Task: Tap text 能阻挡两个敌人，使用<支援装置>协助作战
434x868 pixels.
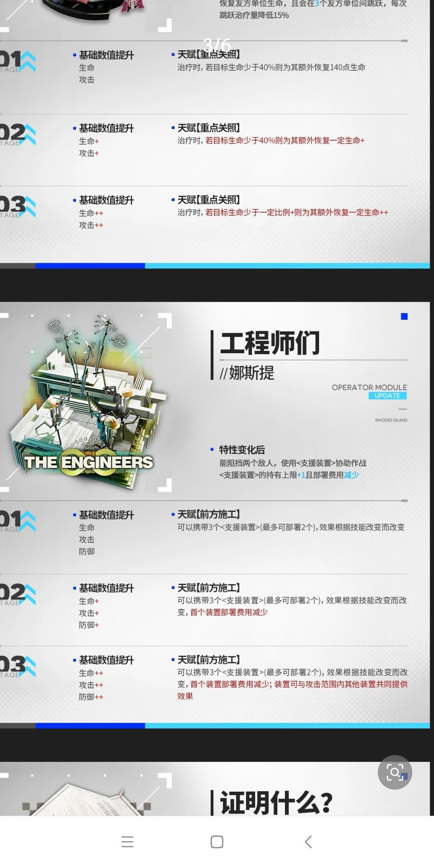Action: [x=293, y=463]
